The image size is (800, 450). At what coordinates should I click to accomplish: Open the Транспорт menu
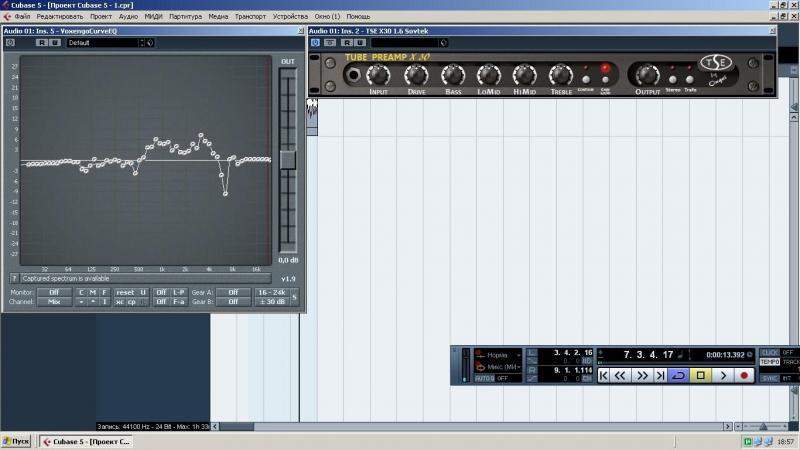250,16
